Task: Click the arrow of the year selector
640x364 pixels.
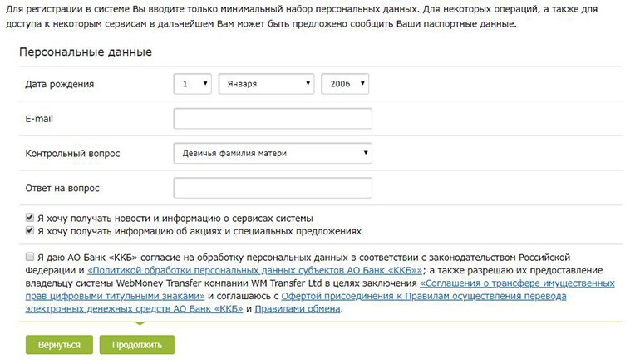Action: click(362, 83)
